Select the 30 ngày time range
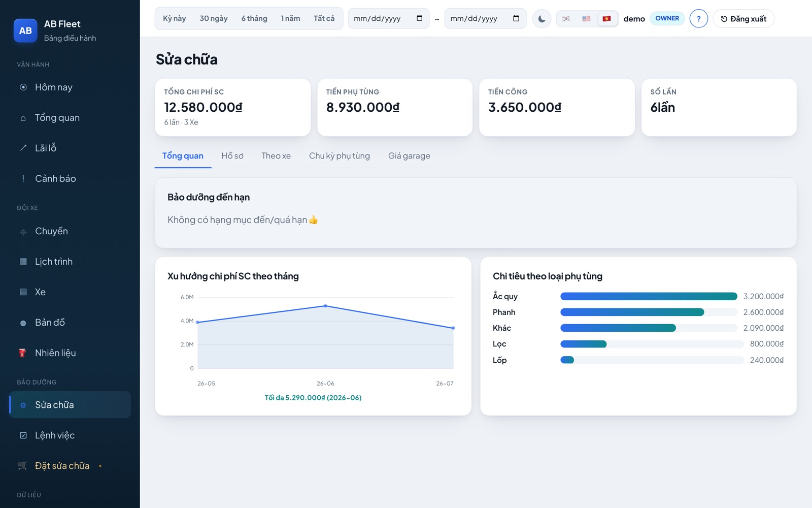The image size is (812, 508). click(214, 19)
